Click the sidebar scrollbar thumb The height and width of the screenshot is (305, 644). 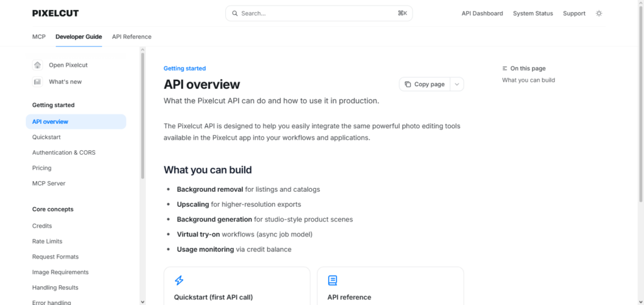(x=143, y=115)
